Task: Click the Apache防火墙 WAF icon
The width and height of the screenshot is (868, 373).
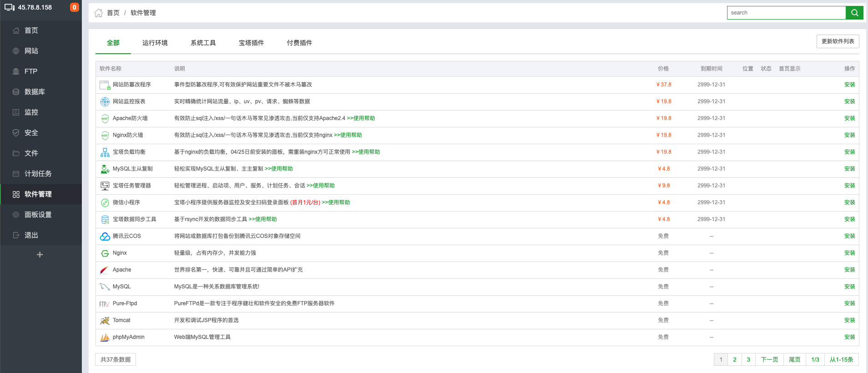Action: 105,119
